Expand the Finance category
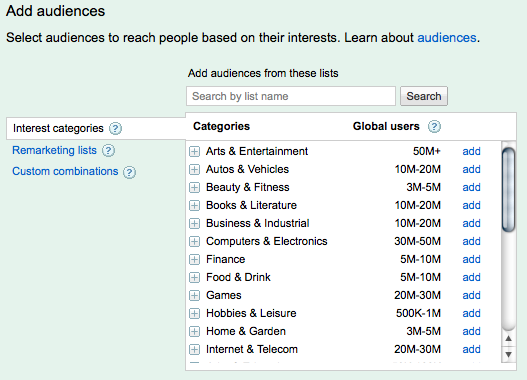The width and height of the screenshot is (527, 380). point(194,259)
